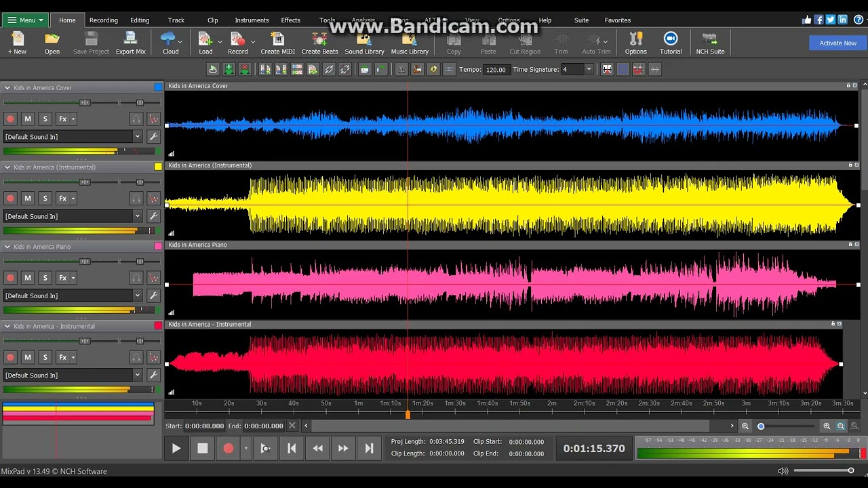The image size is (868, 488).
Task: Collapse the Kids in America Piano track
Action: 7,247
